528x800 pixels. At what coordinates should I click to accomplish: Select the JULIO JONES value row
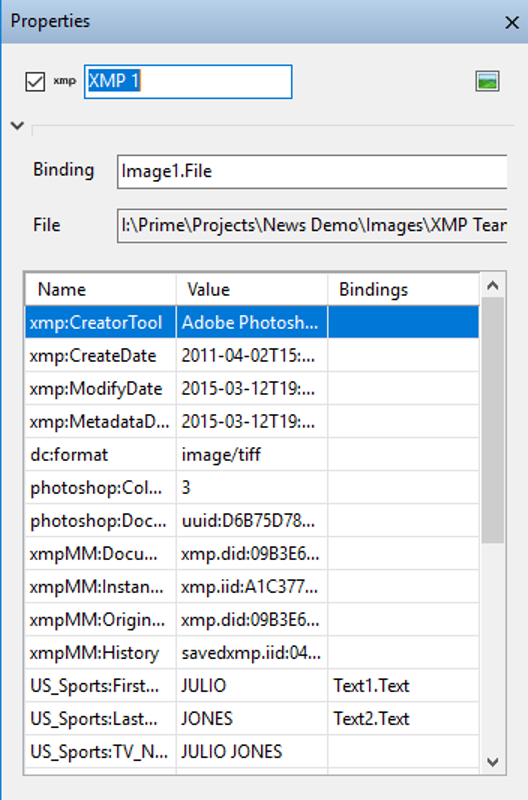pyautogui.click(x=252, y=752)
